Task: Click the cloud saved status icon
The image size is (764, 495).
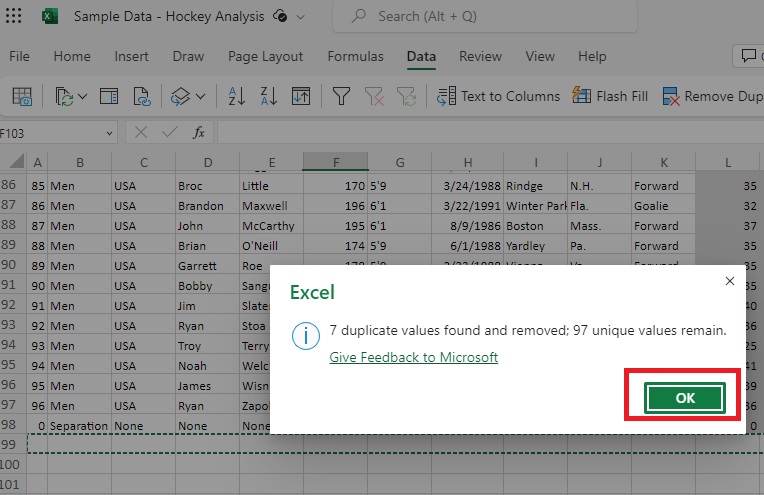Action: (x=280, y=16)
